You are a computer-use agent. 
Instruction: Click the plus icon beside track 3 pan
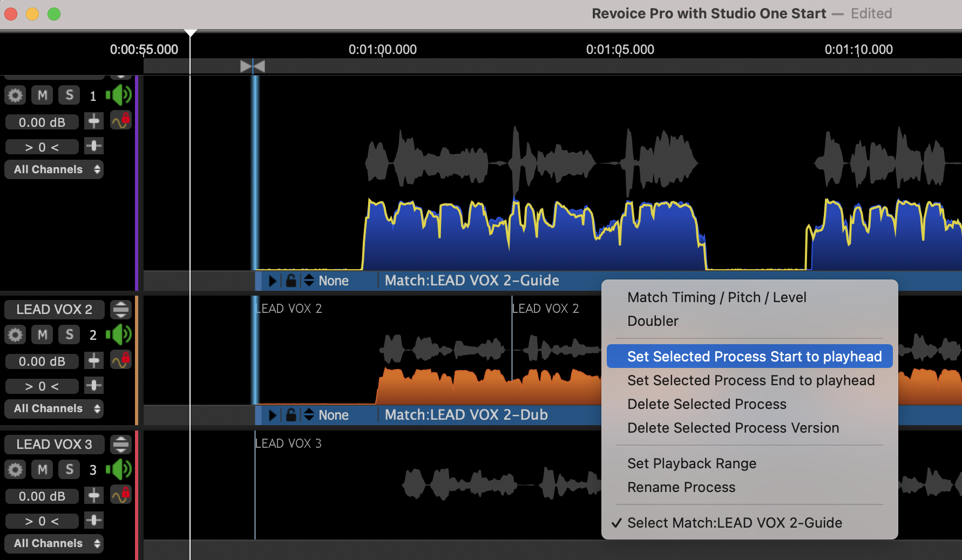94,521
